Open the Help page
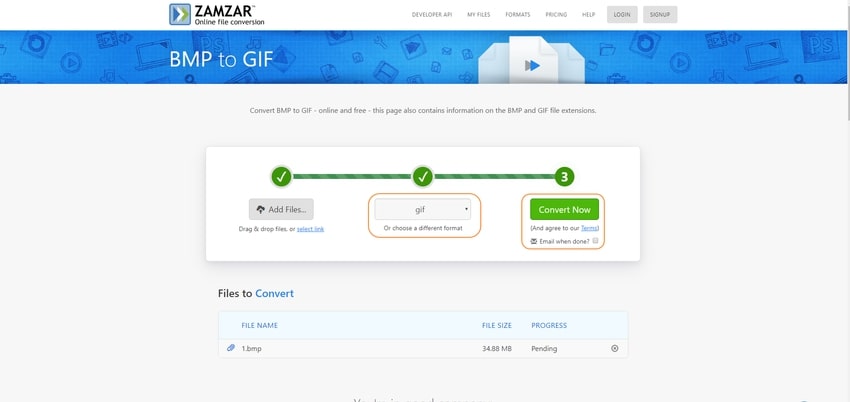 (x=589, y=15)
